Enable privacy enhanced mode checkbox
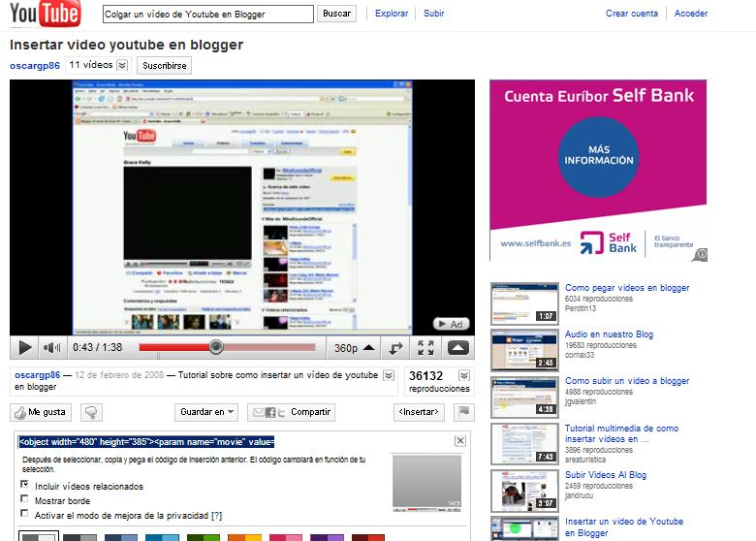This screenshot has height=541, width=756. pyautogui.click(x=24, y=513)
